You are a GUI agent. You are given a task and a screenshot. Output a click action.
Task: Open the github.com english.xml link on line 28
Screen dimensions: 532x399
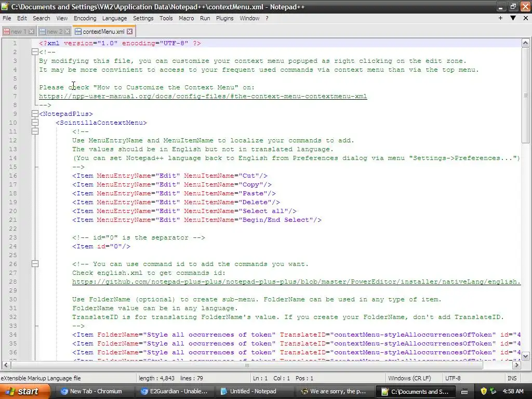pos(296,282)
